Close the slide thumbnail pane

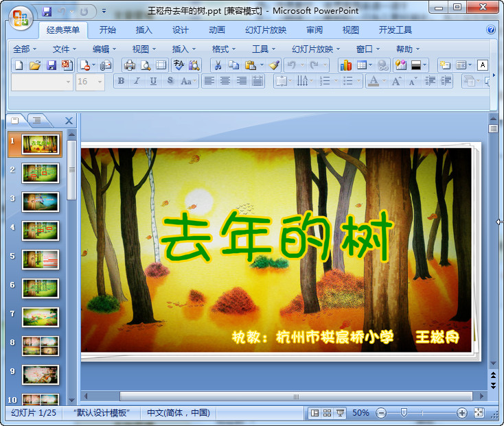pos(69,121)
